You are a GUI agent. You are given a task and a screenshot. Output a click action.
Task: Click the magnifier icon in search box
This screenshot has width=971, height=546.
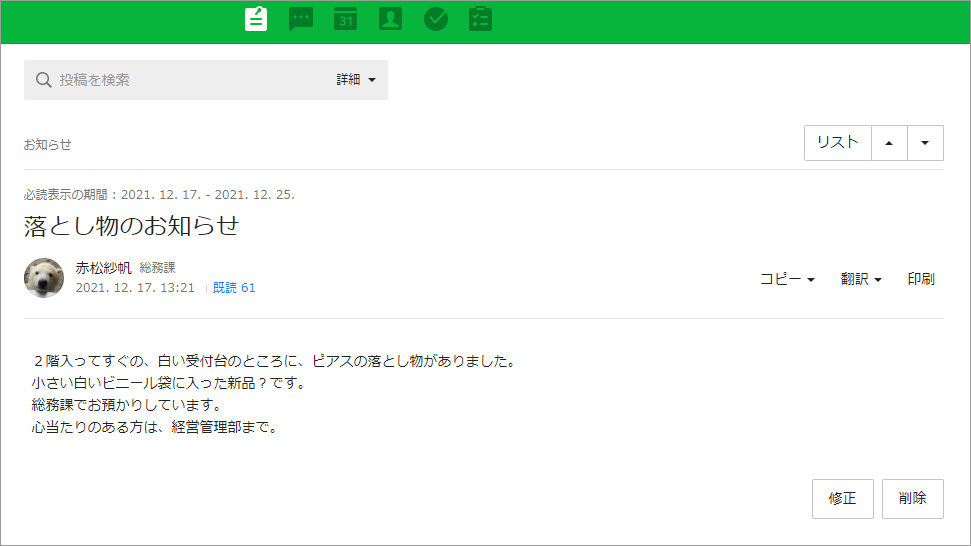tap(43, 80)
